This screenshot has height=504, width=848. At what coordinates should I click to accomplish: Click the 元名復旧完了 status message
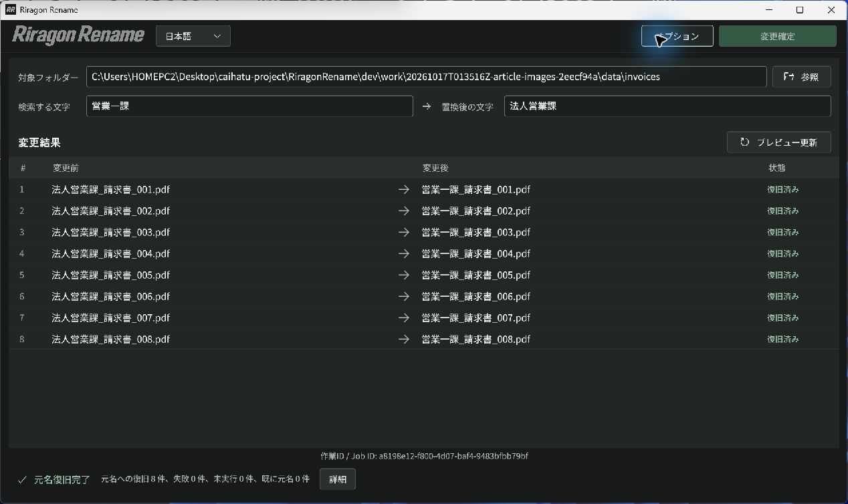click(62, 479)
